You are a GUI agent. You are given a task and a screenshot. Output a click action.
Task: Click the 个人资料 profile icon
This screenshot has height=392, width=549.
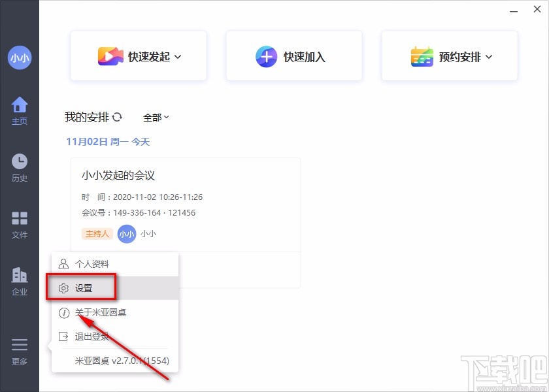point(63,263)
